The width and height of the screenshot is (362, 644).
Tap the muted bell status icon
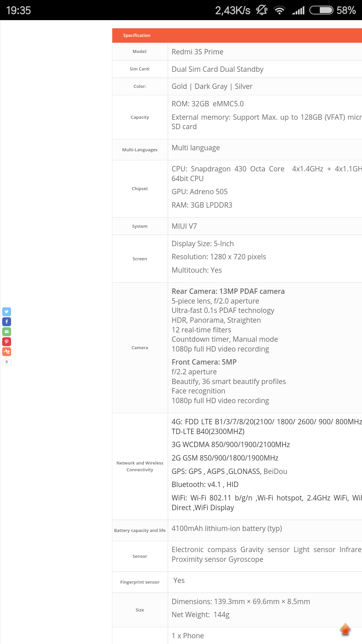[262, 10]
